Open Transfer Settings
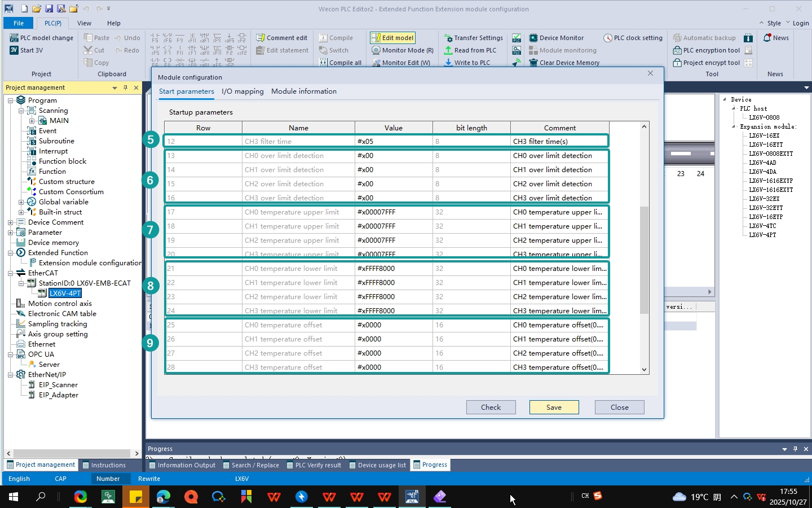This screenshot has height=508, width=812. (473, 38)
